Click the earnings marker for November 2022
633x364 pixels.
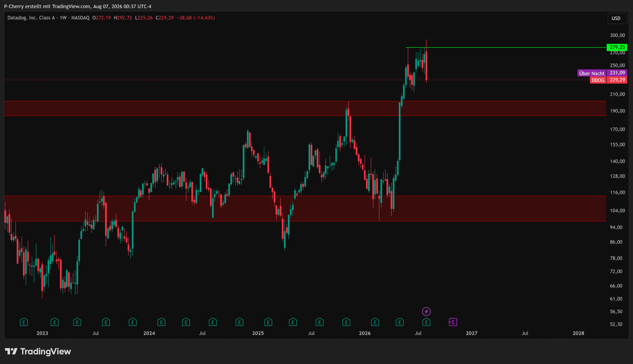24,322
